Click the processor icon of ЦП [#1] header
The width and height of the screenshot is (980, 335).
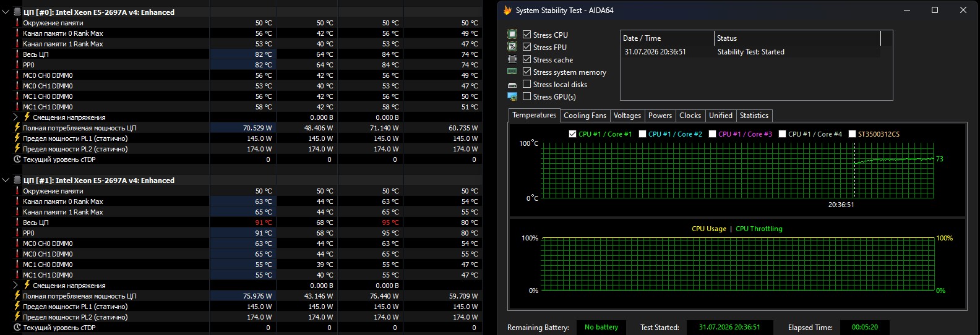click(x=17, y=180)
